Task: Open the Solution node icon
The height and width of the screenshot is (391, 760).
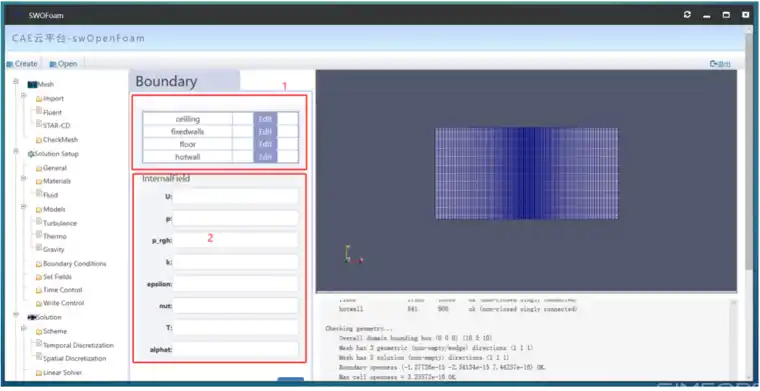Action: click(x=32, y=317)
